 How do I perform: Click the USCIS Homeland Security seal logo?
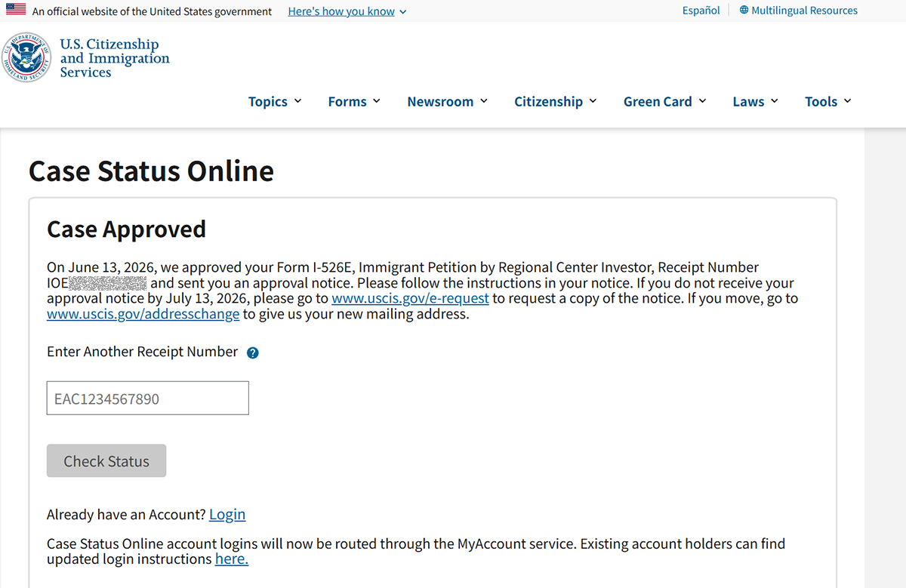pyautogui.click(x=27, y=57)
